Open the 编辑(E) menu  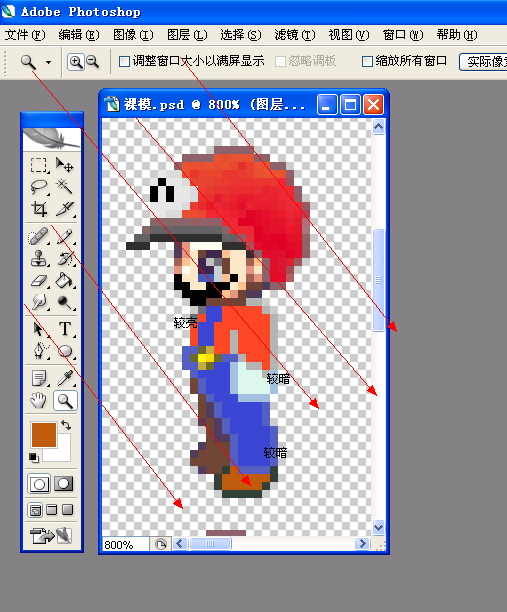(79, 35)
